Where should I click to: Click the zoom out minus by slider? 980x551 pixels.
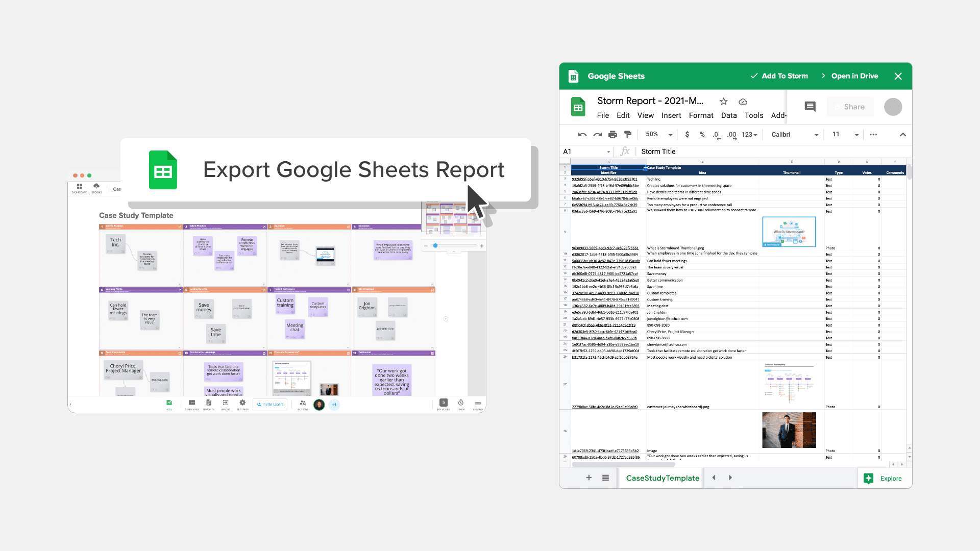pos(426,246)
